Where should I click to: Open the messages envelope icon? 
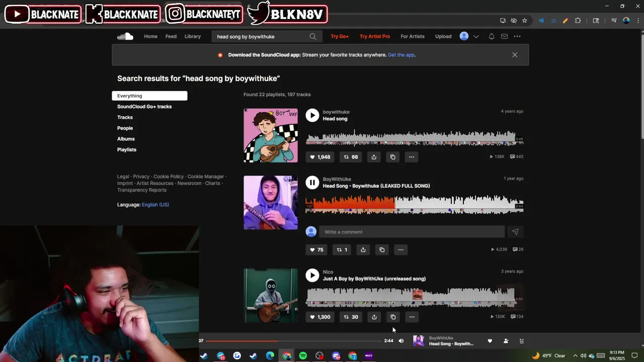504,36
